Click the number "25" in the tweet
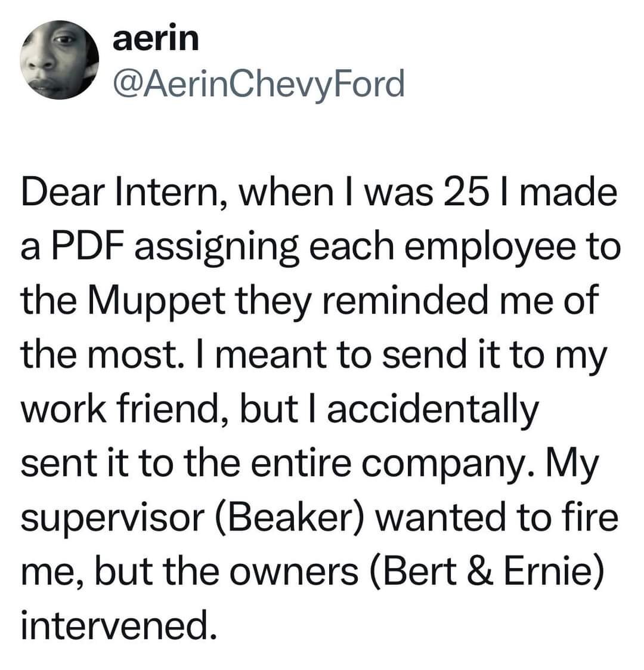The width and height of the screenshot is (644, 670). [458, 196]
